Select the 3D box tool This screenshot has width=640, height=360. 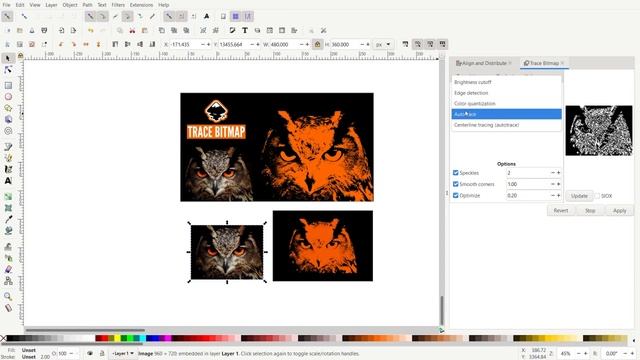(x=8, y=119)
